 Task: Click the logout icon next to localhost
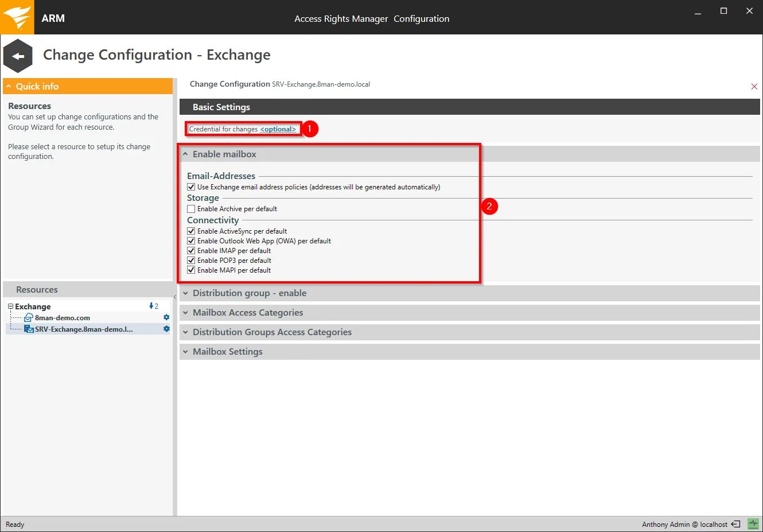[x=735, y=524]
